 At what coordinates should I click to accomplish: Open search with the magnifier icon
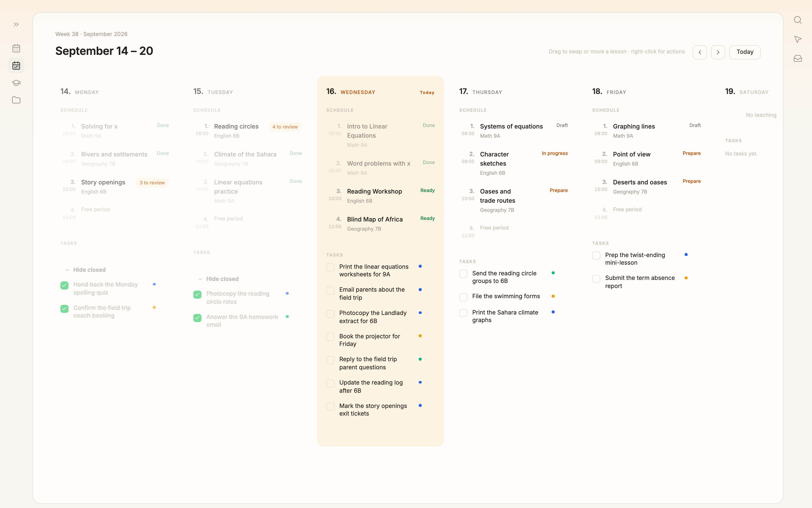(798, 20)
